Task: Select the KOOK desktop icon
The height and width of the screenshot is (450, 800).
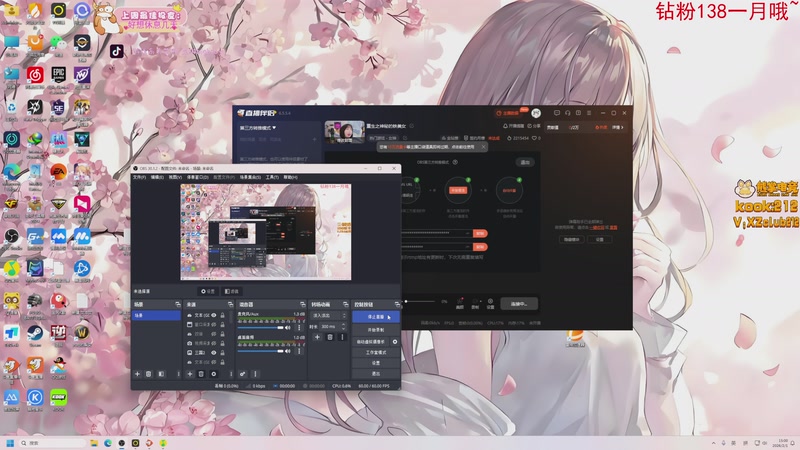Action: 58,398
